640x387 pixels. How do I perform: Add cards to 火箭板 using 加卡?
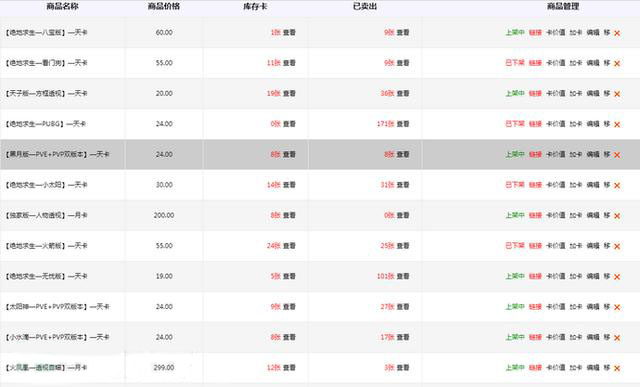click(x=576, y=245)
